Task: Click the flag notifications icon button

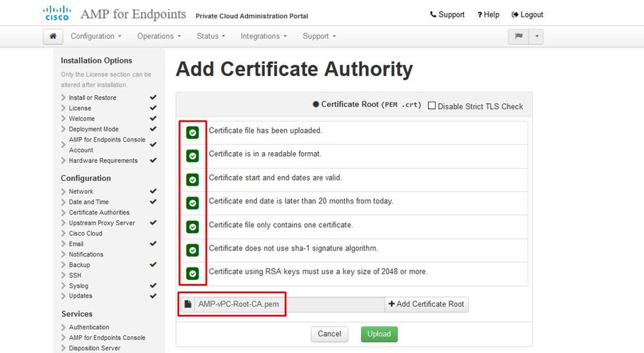Action: pyautogui.click(x=519, y=37)
